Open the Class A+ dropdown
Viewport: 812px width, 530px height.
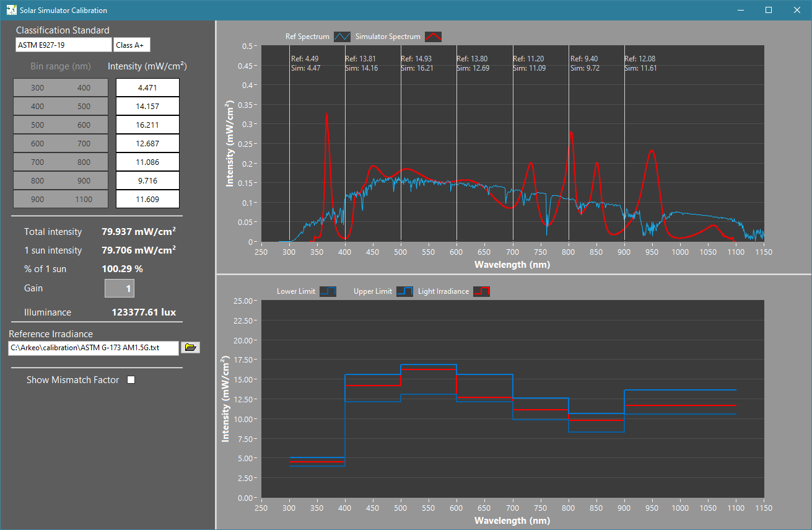(132, 45)
